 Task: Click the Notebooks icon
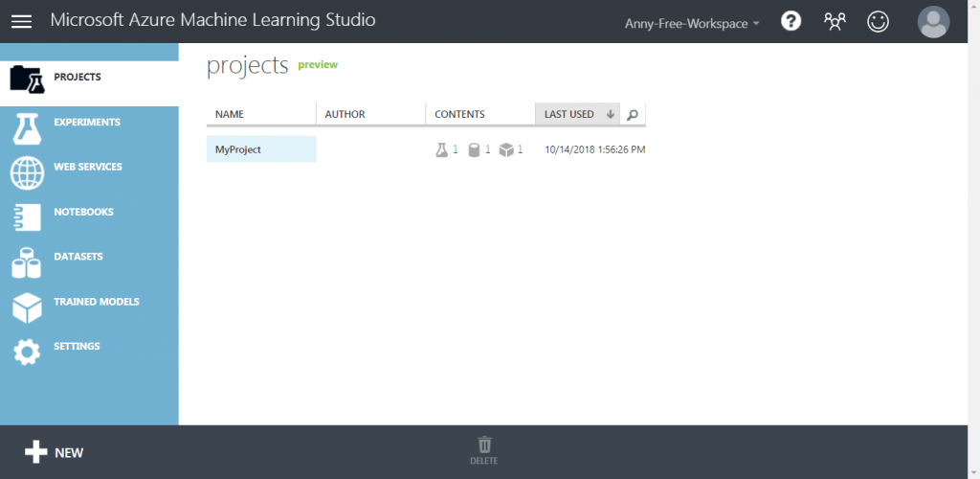click(27, 217)
